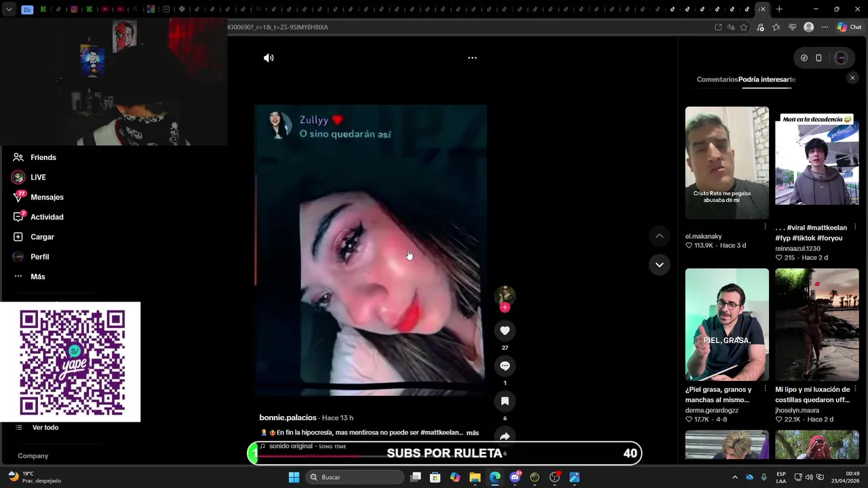Viewport: 868px width, 488px height.
Task: Open volume control in system tray
Action: [x=808, y=477]
